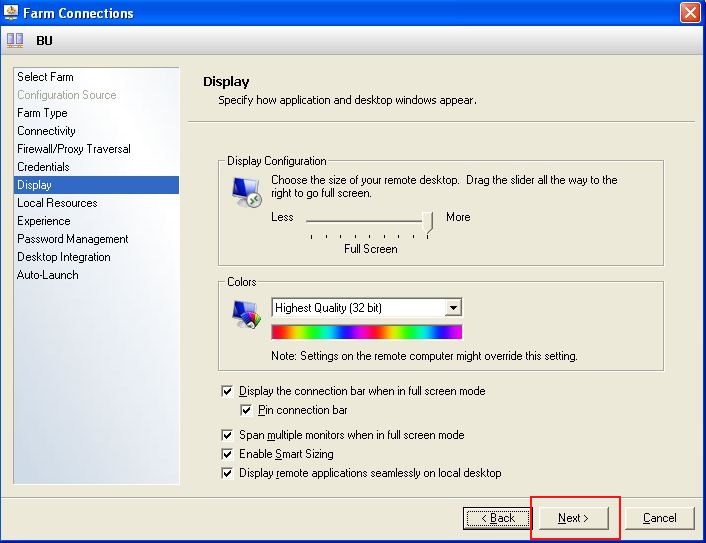Click the Next button
The image size is (706, 543).
pos(573,518)
